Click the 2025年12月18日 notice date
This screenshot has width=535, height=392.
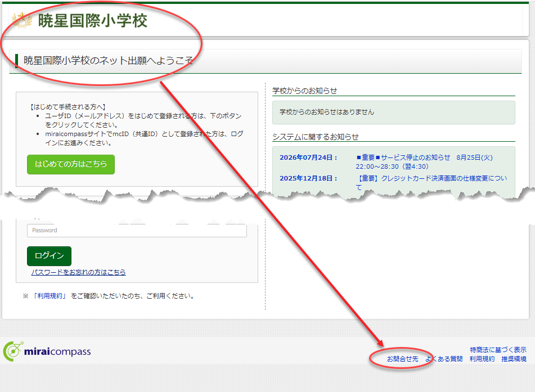click(x=308, y=178)
